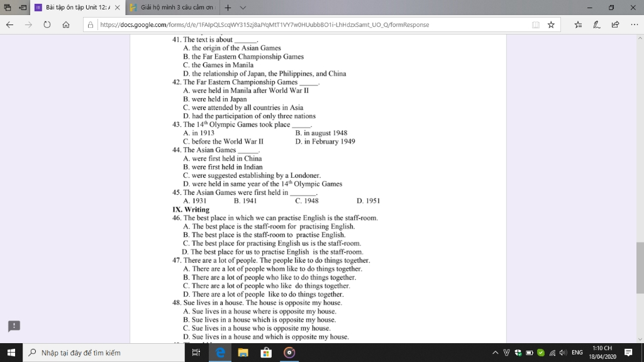Click the scrollbar up arrow
The width and height of the screenshot is (644, 362).
tap(640, 38)
